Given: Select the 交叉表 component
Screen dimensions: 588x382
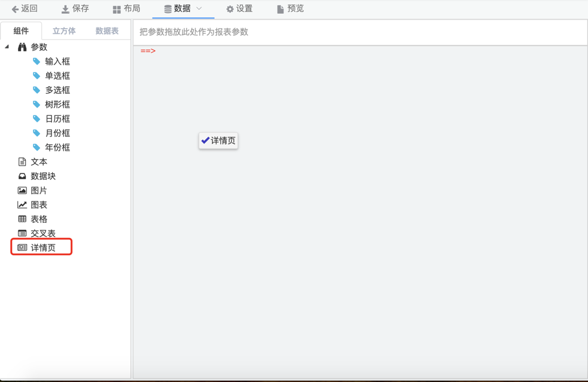Looking at the screenshot, I should tap(43, 233).
